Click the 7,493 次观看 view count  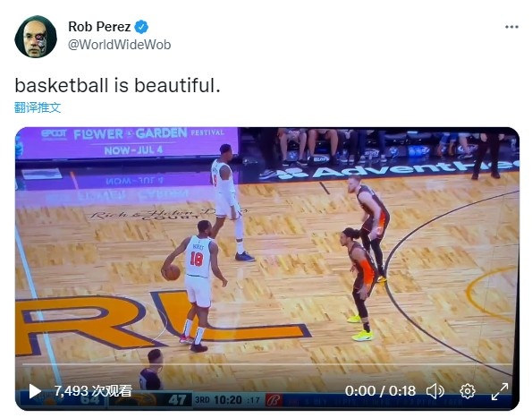[93, 391]
